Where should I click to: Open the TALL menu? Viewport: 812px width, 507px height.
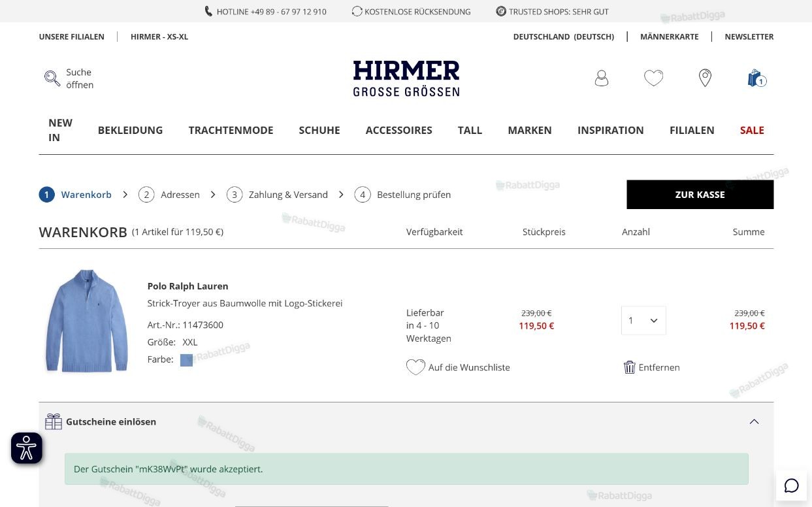click(x=470, y=130)
